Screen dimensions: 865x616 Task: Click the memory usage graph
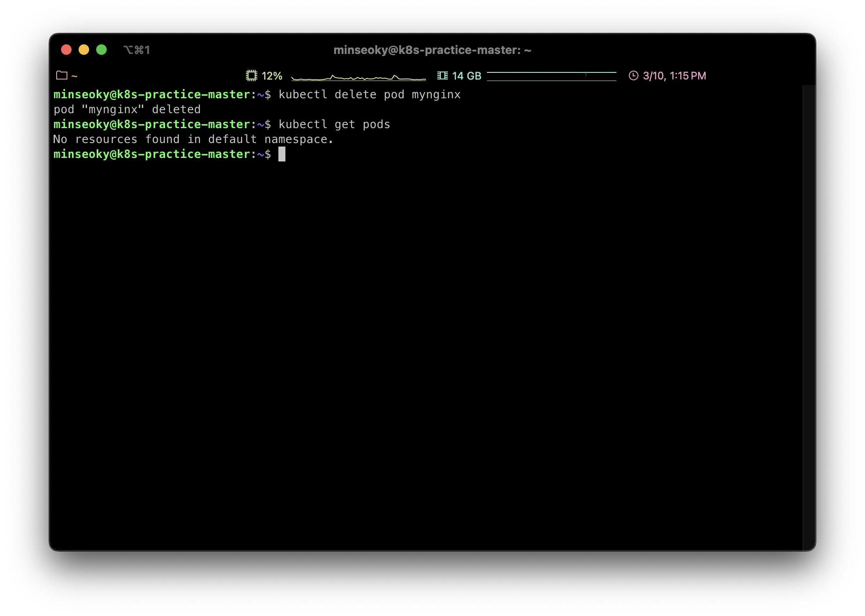coord(551,76)
